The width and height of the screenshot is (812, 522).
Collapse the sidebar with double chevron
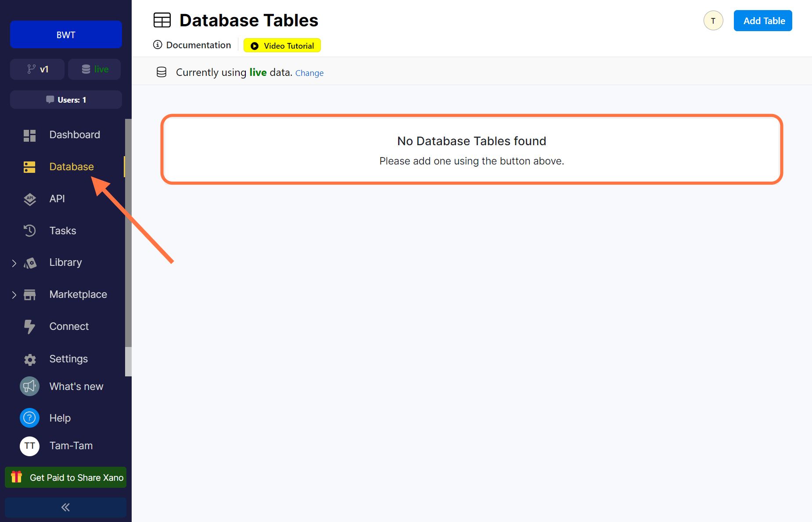(65, 508)
